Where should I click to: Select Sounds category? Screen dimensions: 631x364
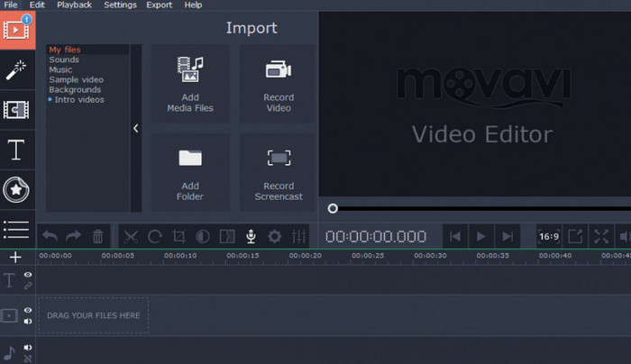(64, 59)
